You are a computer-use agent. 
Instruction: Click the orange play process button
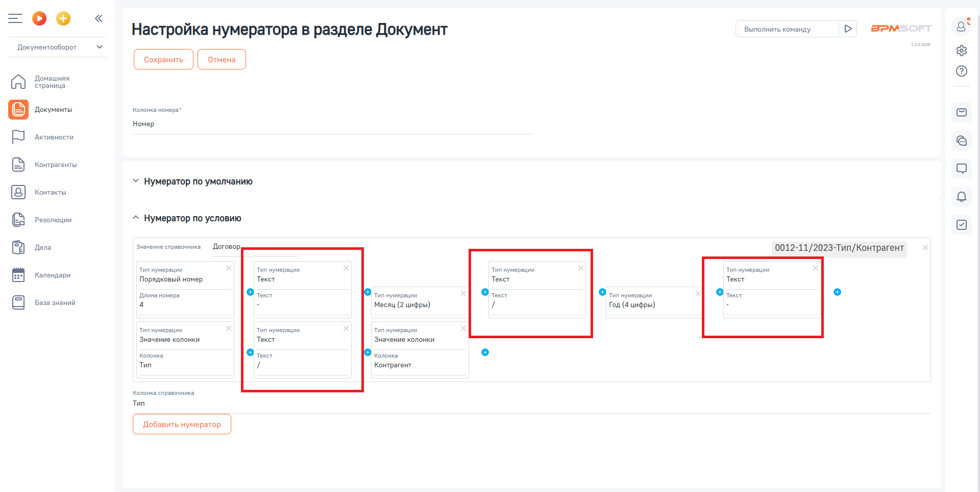tap(39, 18)
